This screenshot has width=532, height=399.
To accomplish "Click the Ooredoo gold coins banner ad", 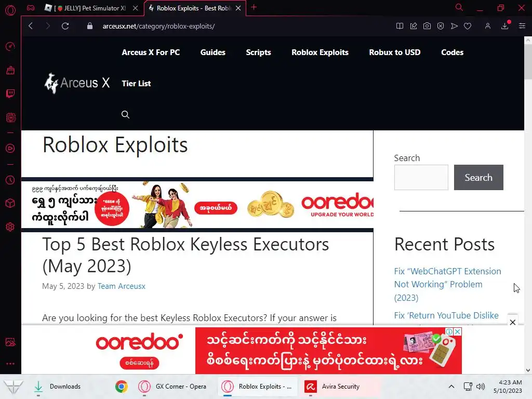I will tap(197, 205).
